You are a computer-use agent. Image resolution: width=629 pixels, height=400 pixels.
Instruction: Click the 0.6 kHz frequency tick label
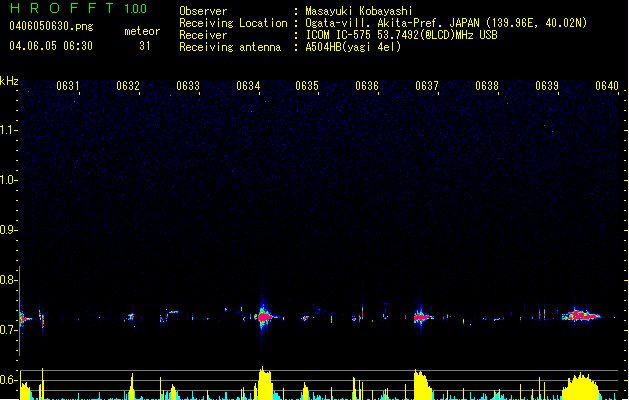(x=8, y=380)
